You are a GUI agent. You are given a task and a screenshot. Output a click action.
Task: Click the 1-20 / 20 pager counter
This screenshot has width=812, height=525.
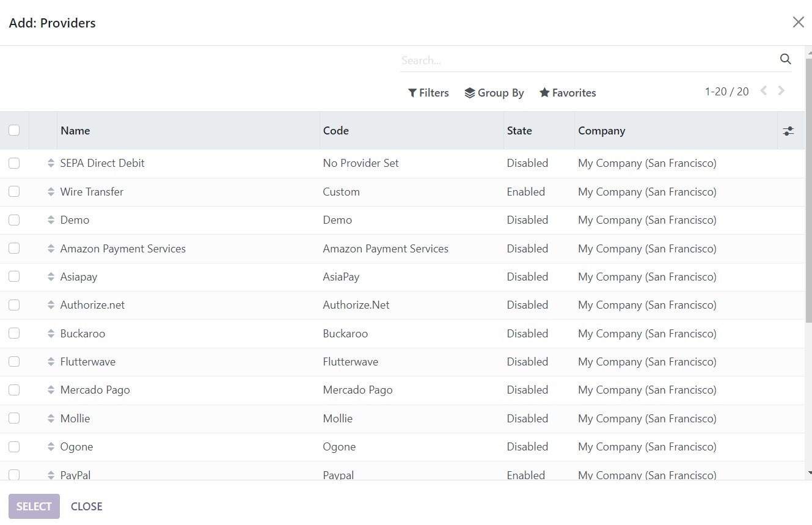click(x=726, y=92)
